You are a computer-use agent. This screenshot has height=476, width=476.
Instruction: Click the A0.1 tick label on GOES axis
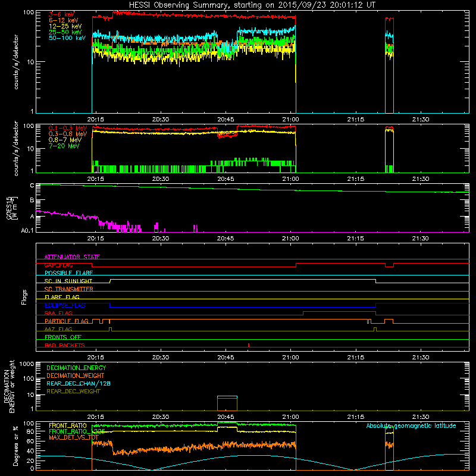click(x=27, y=231)
